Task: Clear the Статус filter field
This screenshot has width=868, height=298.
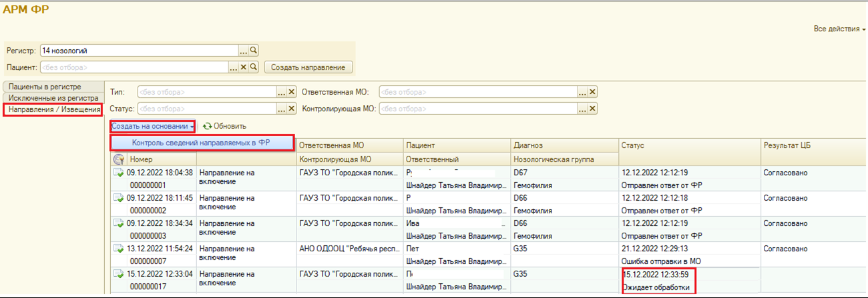Action: [x=292, y=109]
